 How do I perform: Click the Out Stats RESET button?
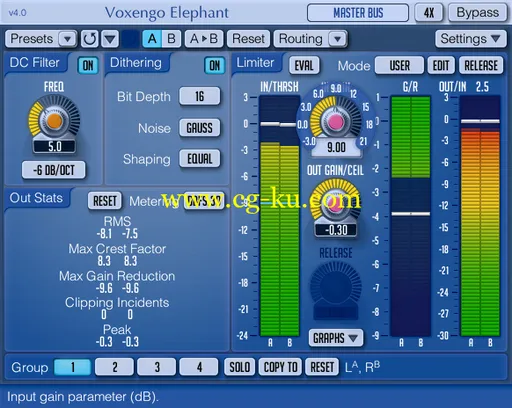pyautogui.click(x=105, y=201)
